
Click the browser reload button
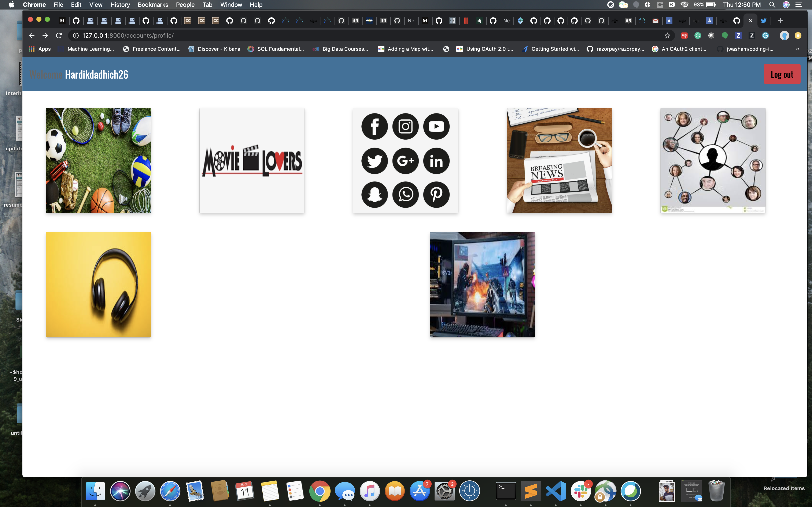pos(59,35)
